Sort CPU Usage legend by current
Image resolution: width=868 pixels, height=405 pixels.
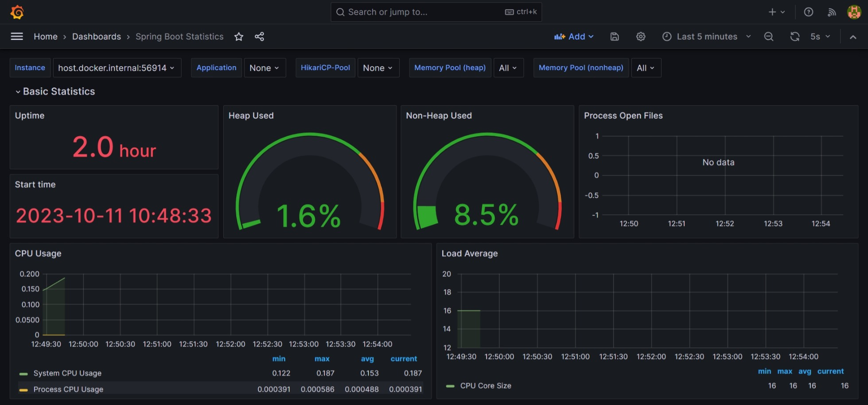404,359
